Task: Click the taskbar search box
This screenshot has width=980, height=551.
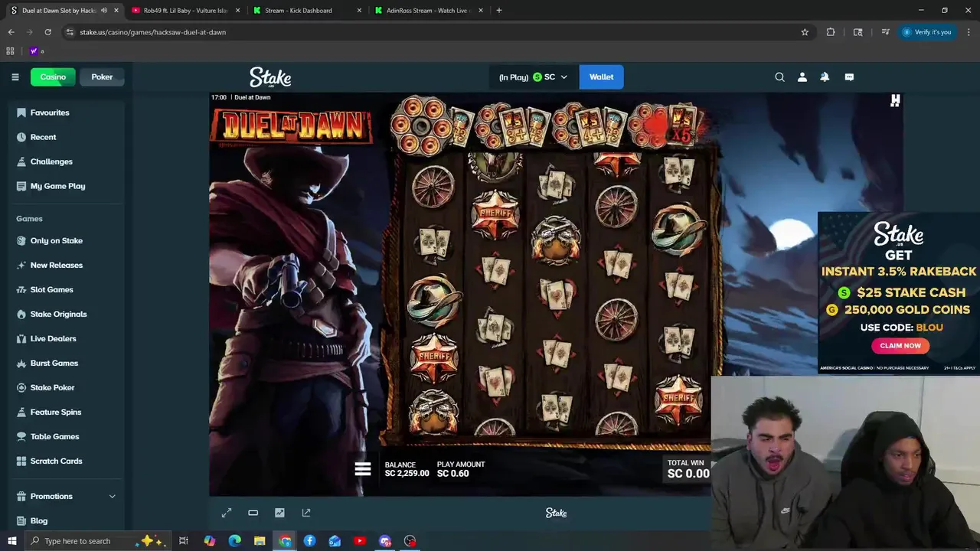Action: click(98, 541)
